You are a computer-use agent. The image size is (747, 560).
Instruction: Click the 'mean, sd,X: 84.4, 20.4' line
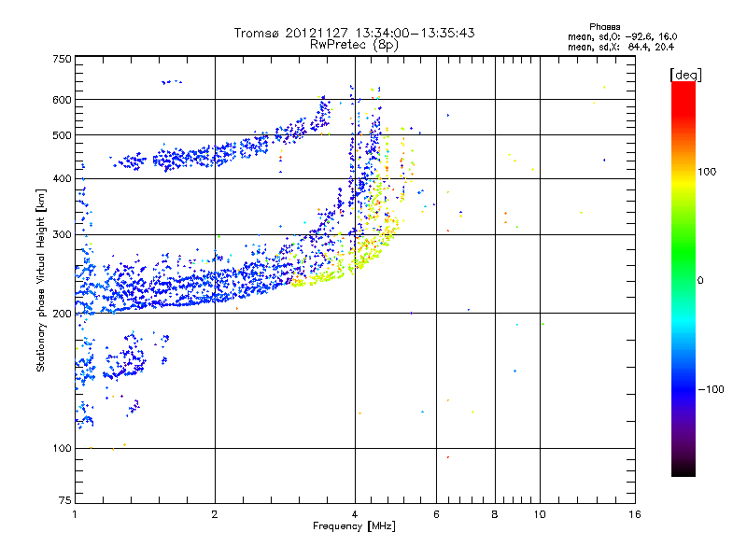(621, 47)
